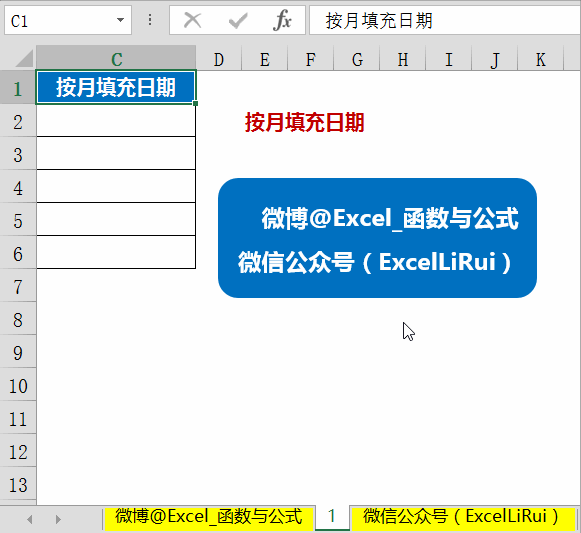581x533 pixels.
Task: Click the Select All corner triangle
Action: coord(24,59)
